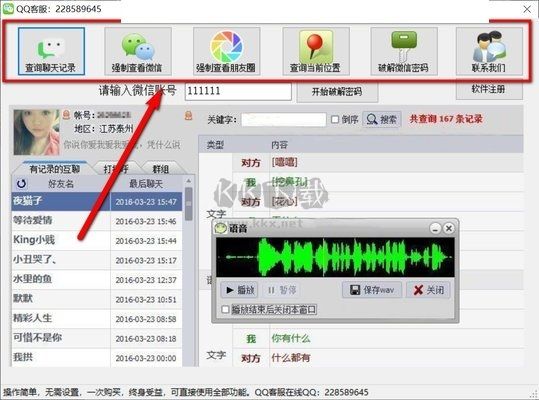Click the refresh icon beside 好友名 header

coord(21,184)
